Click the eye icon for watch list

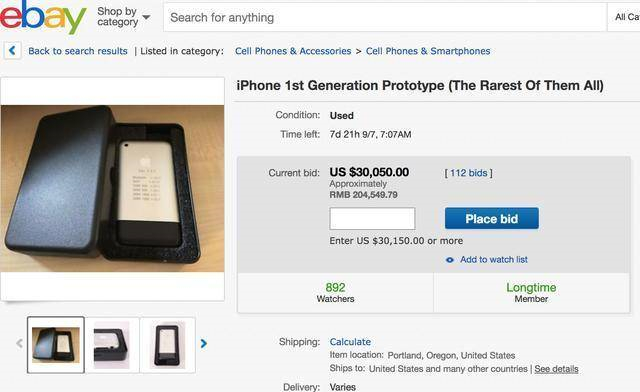click(x=449, y=260)
